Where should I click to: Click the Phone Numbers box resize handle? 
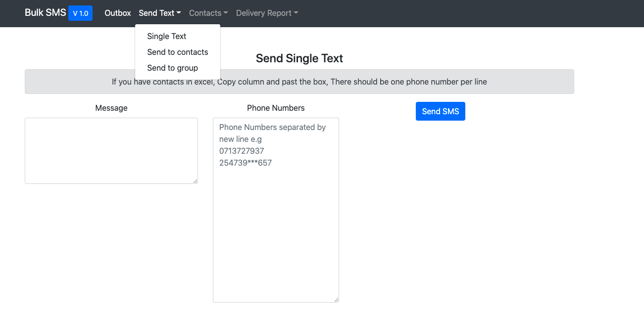336,300
